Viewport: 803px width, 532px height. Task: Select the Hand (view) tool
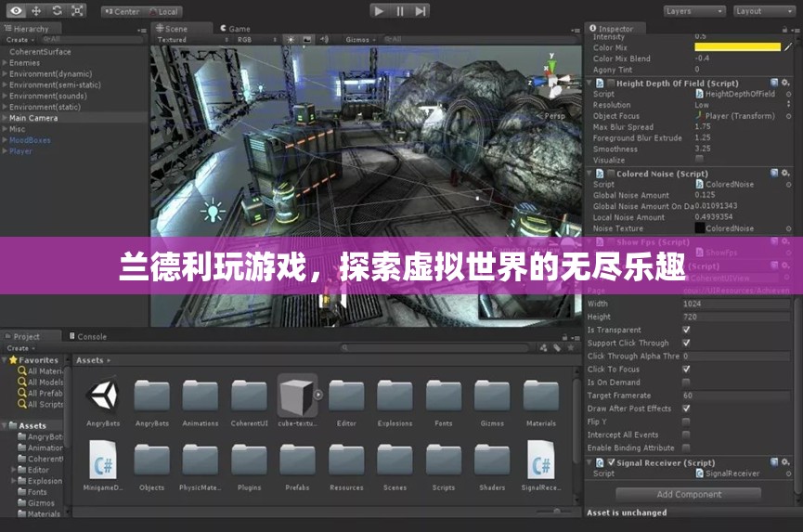coord(16,11)
